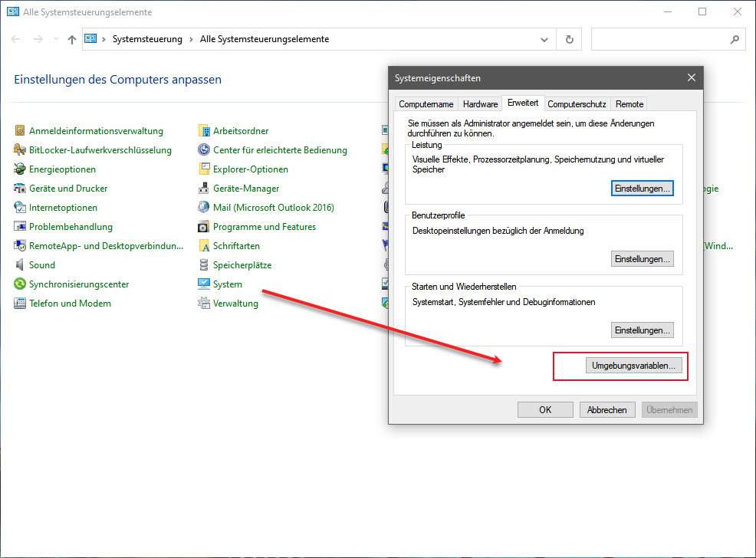756x558 pixels.
Task: Open Explorer-Optionen link text
Action: pos(251,169)
